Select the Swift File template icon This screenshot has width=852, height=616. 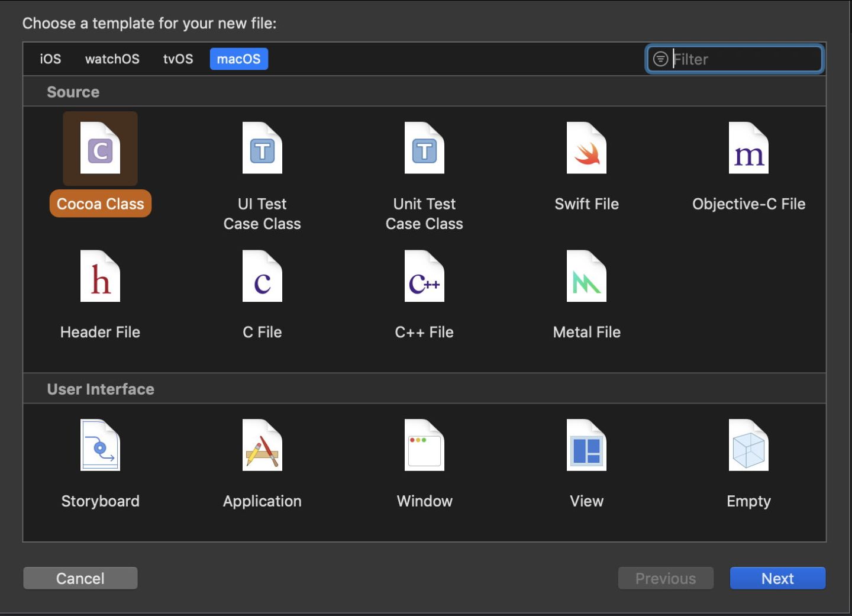pos(586,148)
